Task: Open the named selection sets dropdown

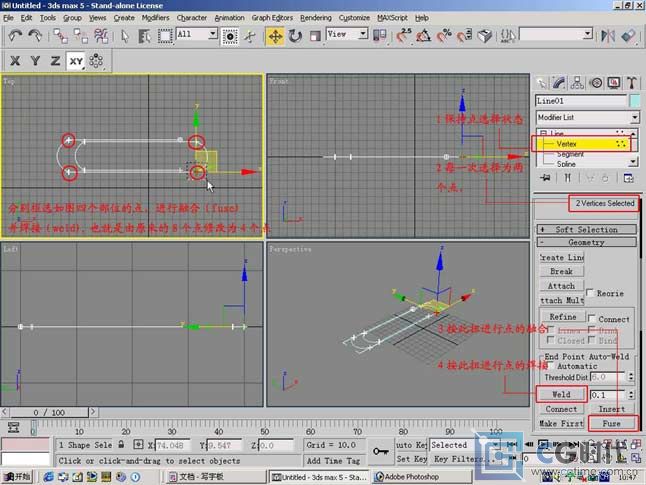Action: 588,34
